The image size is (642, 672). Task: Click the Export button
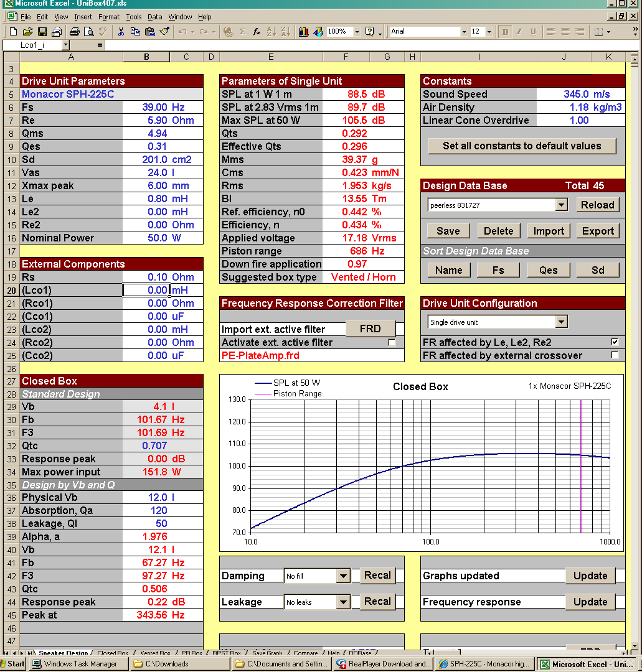tap(598, 231)
